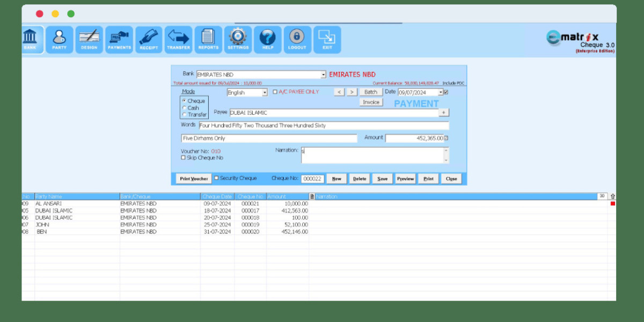This screenshot has height=322, width=644.
Task: Click the Logout padlock icon
Action: (297, 39)
